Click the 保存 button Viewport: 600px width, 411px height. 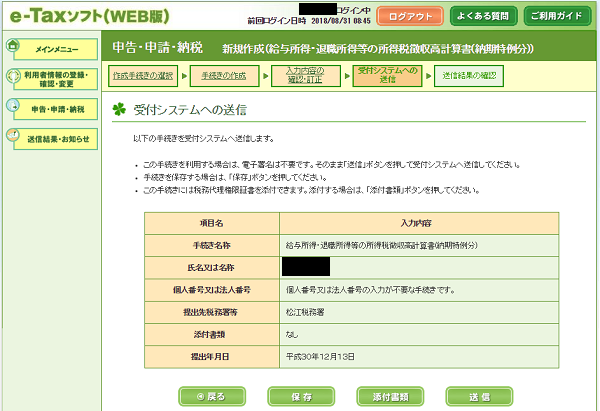(301, 396)
